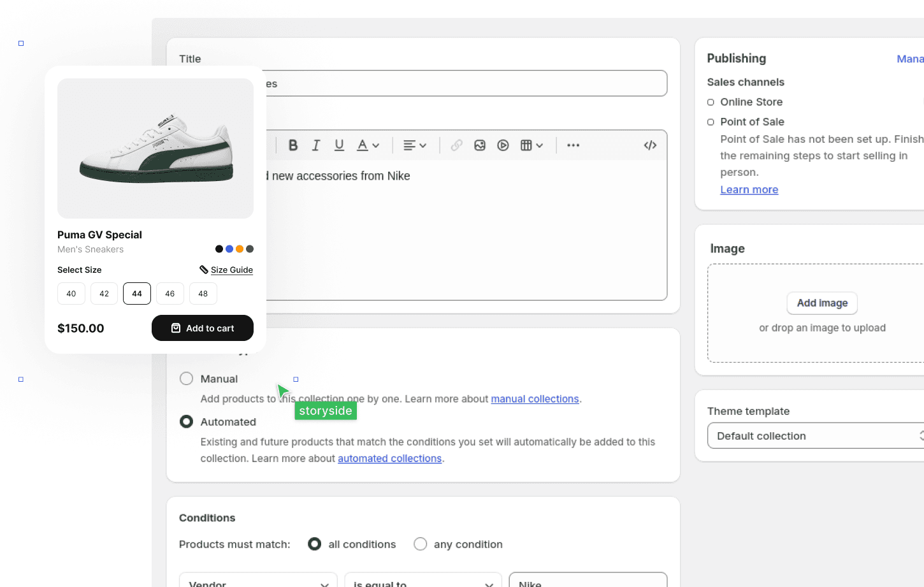
Task: Click the "Products must match:" label
Action: coord(235,544)
